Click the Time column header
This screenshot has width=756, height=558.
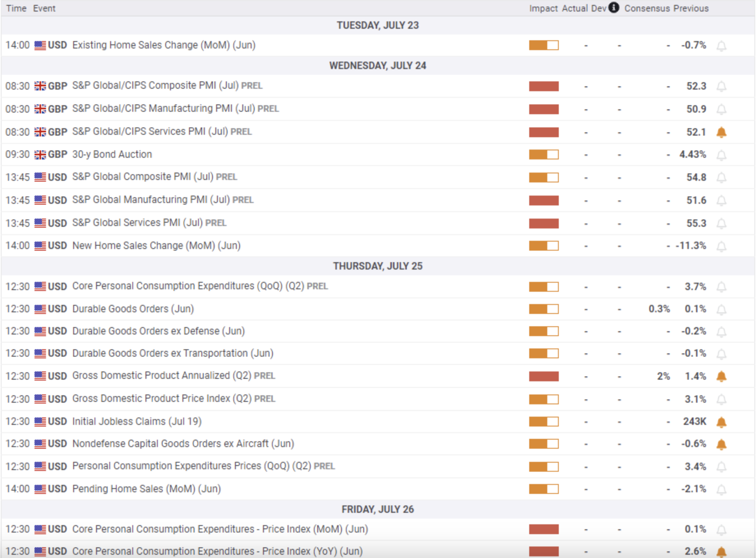pyautogui.click(x=16, y=8)
